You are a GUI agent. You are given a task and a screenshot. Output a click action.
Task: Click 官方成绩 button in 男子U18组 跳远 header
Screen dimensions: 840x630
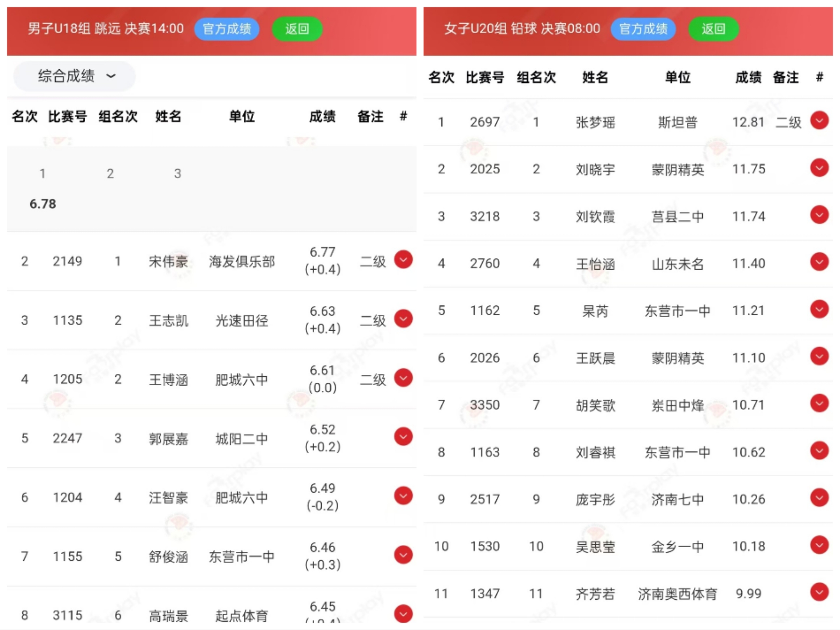click(227, 29)
